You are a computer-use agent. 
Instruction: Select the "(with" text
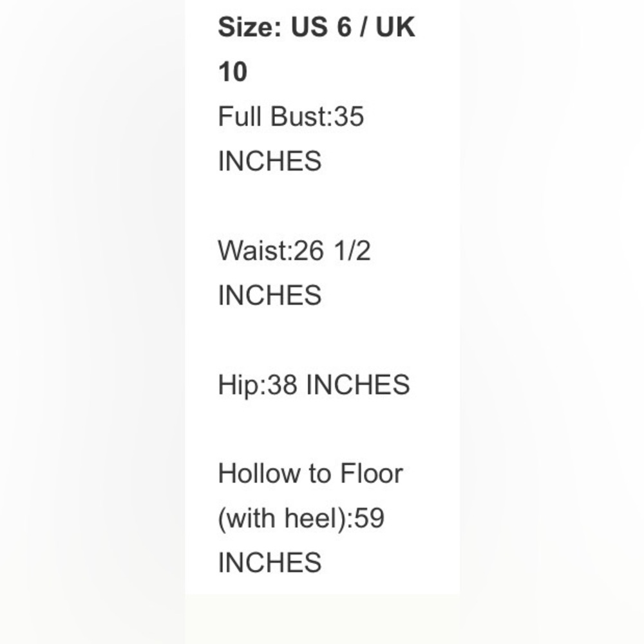click(x=247, y=518)
